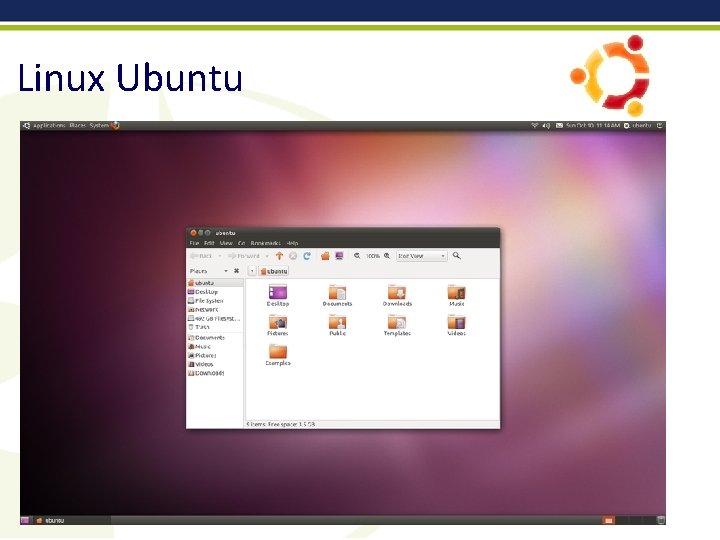Launch Firefox from the top panel
Screen dimensions: 720x540
point(115,125)
